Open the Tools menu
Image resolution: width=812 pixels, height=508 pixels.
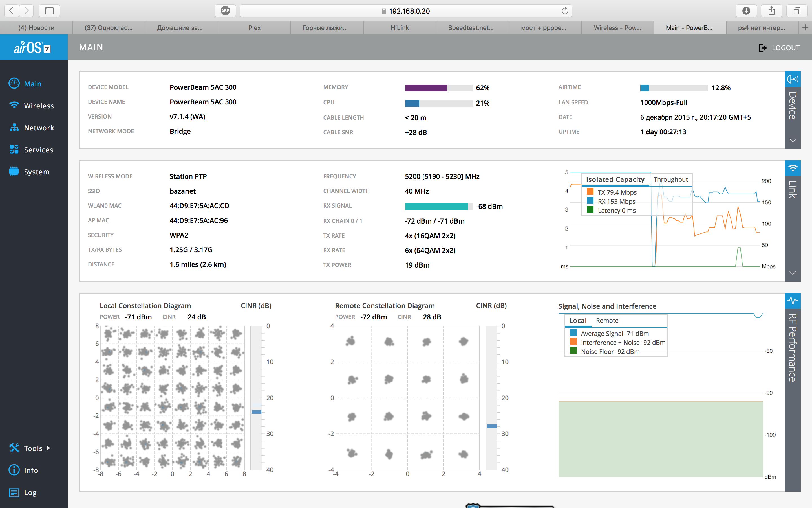29,448
